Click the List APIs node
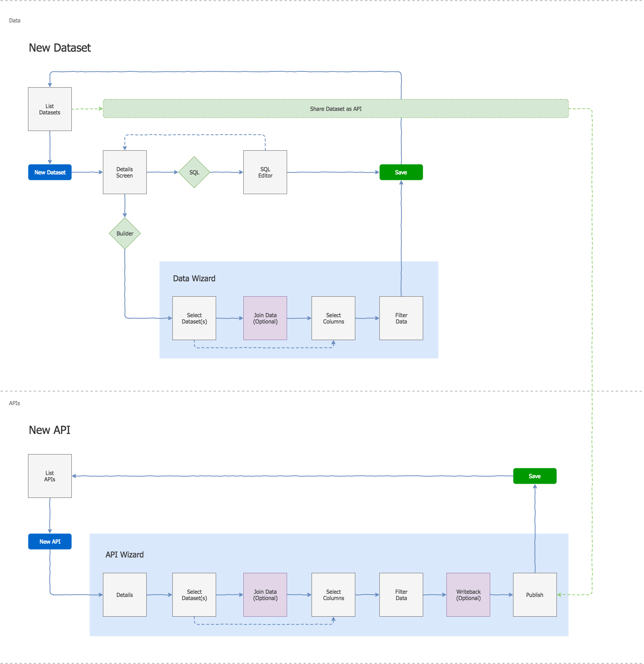The height and width of the screenshot is (664, 644). (x=50, y=476)
